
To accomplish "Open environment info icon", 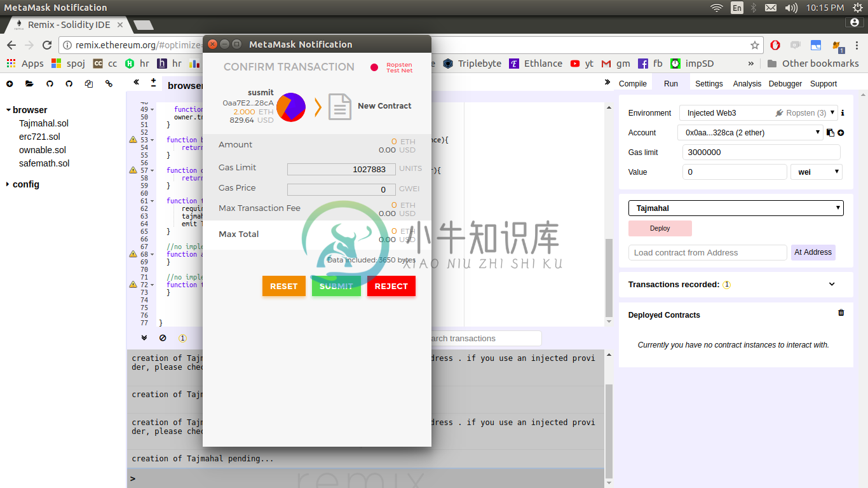I will pyautogui.click(x=843, y=113).
